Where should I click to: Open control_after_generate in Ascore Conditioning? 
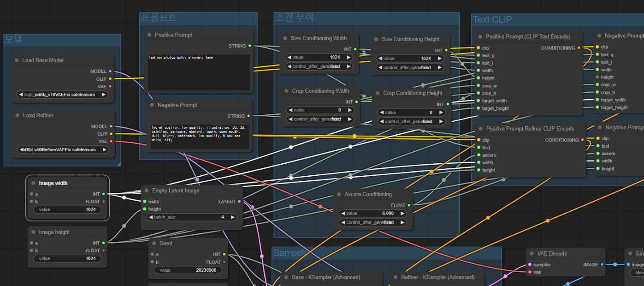(373, 222)
